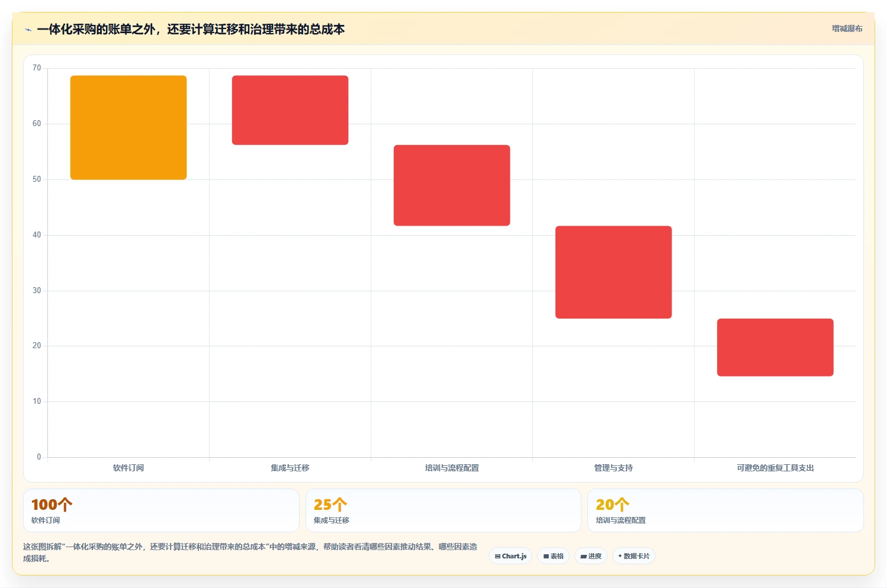Click the 可避免的重复工具支出 x-axis label
This screenshot has height=588, width=887.
[775, 468]
